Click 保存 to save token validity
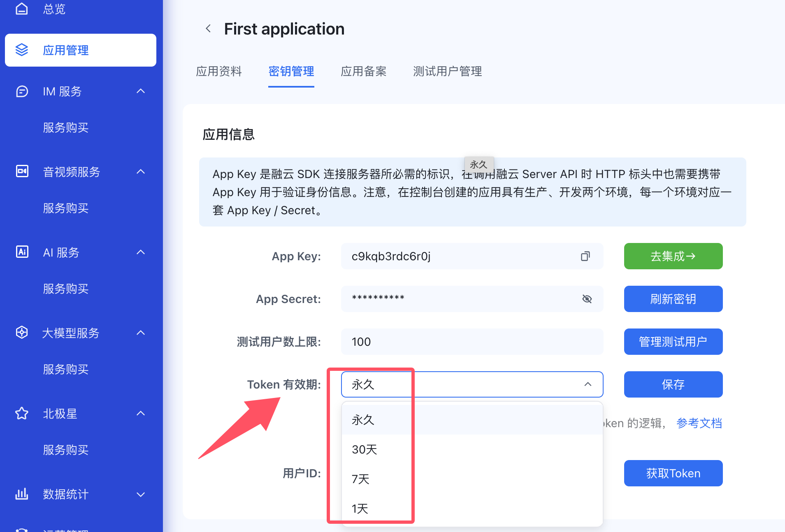 tap(673, 384)
